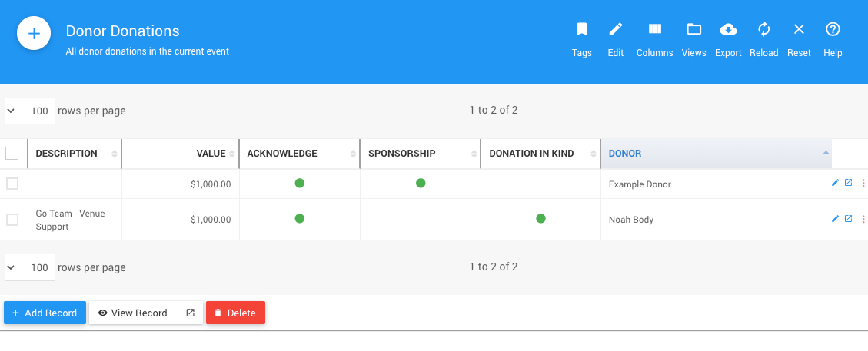
Task: Toggle the select-all header checkbox
Action: [12, 154]
